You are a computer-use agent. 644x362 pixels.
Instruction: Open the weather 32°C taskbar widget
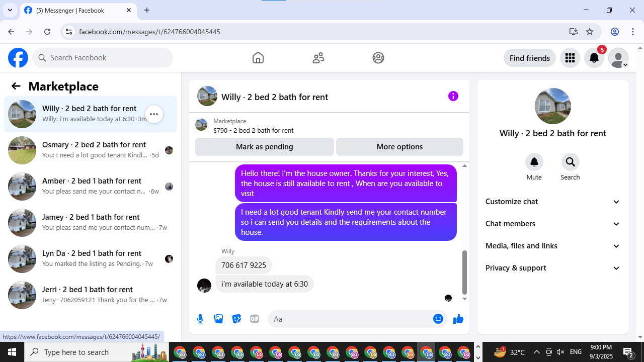click(509, 352)
